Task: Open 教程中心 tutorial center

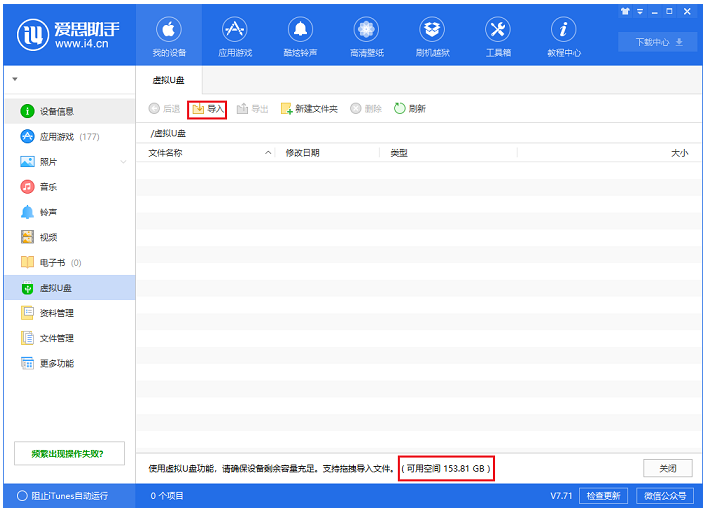Action: 564,36
